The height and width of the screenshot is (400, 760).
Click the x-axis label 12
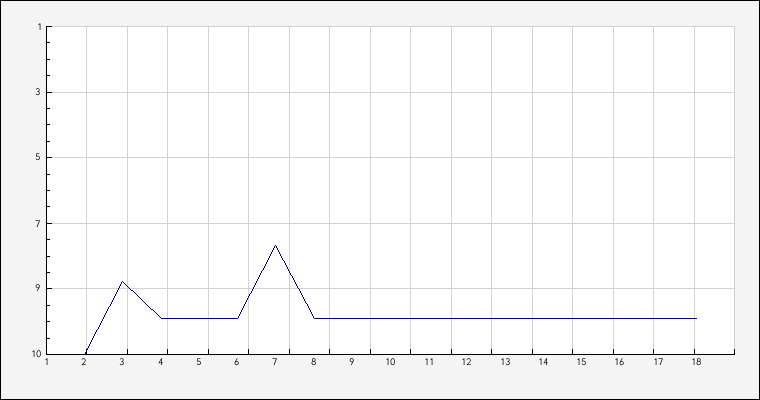point(466,362)
